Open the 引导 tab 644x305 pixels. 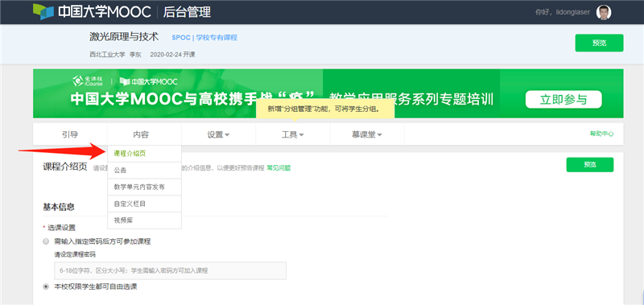click(70, 134)
